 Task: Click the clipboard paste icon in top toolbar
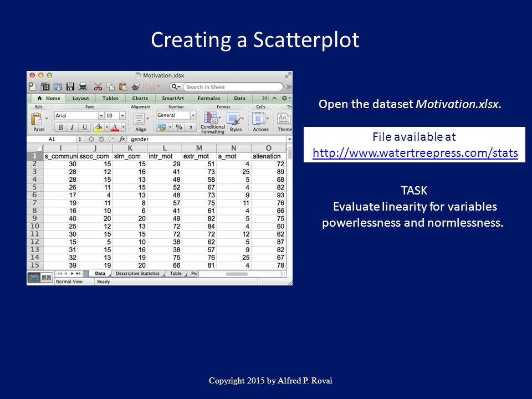click(x=123, y=86)
